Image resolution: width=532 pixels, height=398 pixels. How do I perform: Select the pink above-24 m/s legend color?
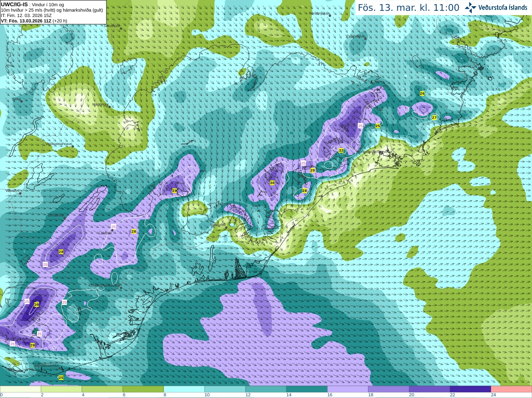click(x=512, y=389)
